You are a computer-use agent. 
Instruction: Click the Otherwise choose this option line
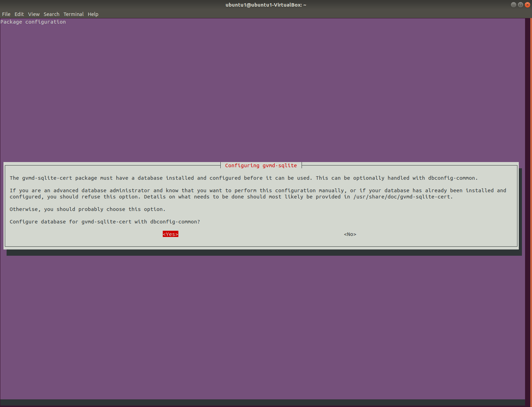coord(87,209)
